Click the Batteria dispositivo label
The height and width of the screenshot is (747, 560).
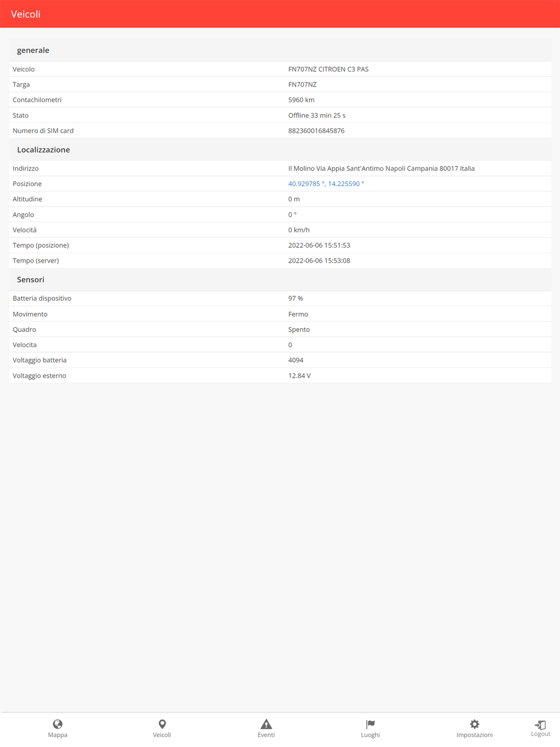(x=42, y=298)
